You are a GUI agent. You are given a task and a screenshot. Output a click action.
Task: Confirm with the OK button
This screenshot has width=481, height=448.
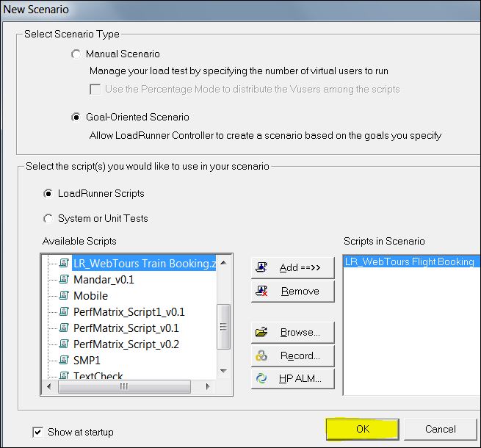[363, 430]
